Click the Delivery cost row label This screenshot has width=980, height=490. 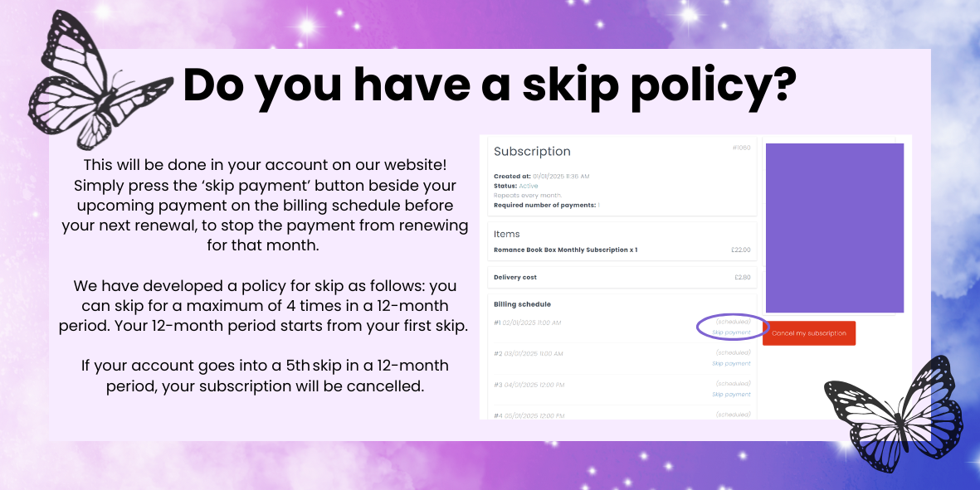[x=517, y=278]
